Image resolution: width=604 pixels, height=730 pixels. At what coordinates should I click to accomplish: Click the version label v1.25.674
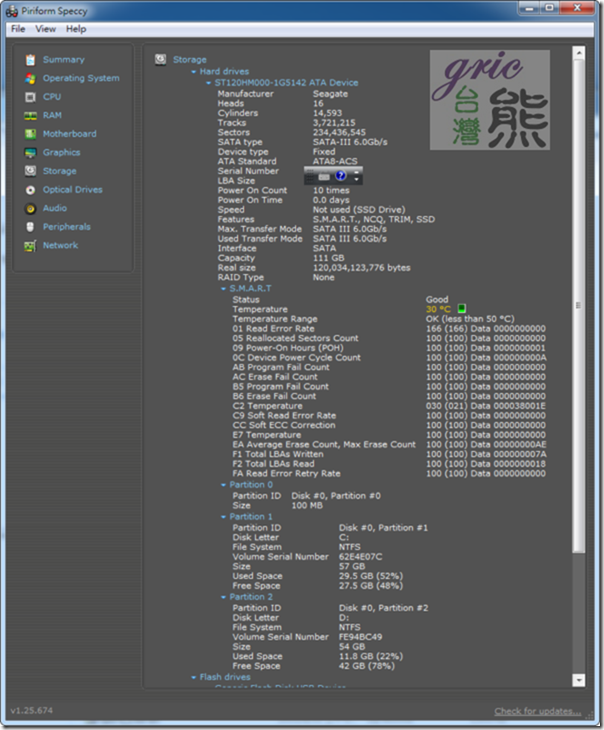32,710
